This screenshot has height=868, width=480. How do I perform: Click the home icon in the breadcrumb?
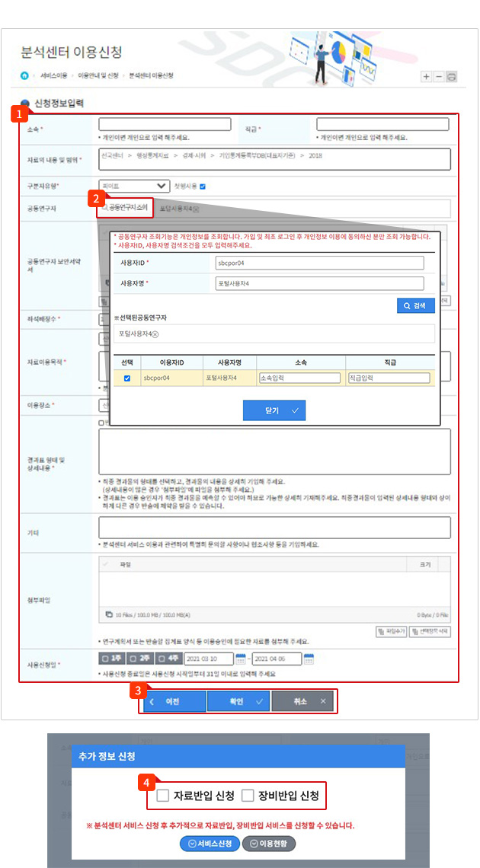click(24, 75)
